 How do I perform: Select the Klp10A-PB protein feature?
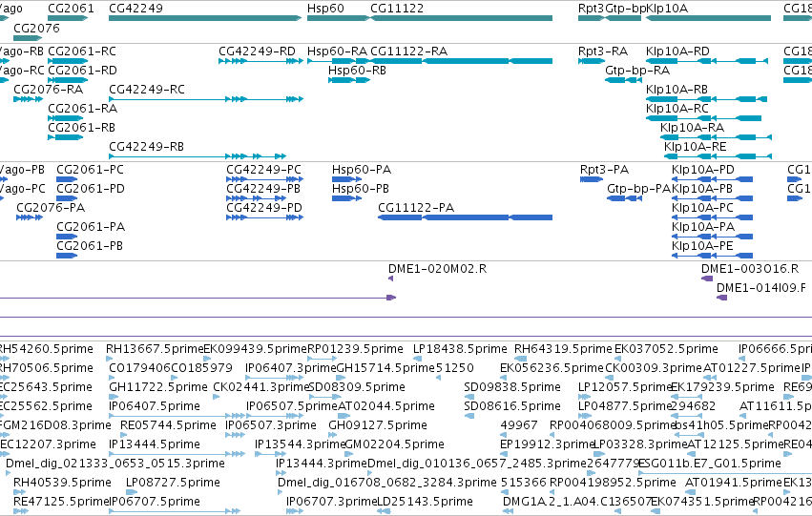(x=712, y=198)
